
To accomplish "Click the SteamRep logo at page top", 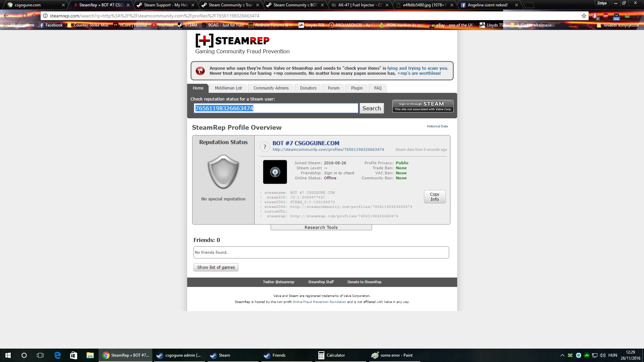I will pos(232,41).
